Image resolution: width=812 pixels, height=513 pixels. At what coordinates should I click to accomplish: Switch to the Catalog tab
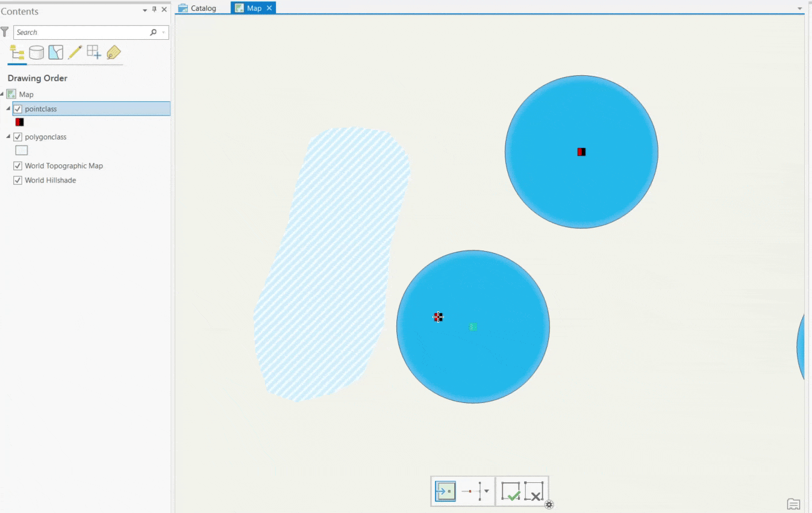pos(197,8)
